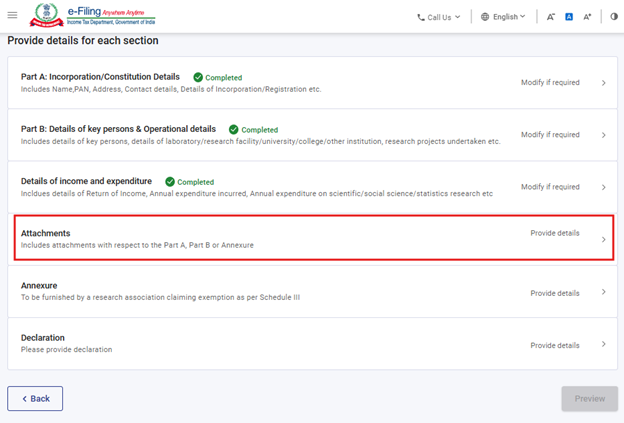Click the Preview button
This screenshot has height=423, width=624.
tap(589, 398)
